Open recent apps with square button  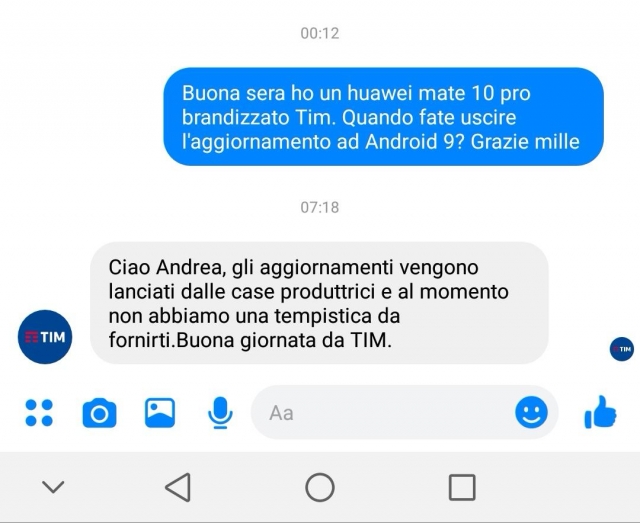coord(462,487)
